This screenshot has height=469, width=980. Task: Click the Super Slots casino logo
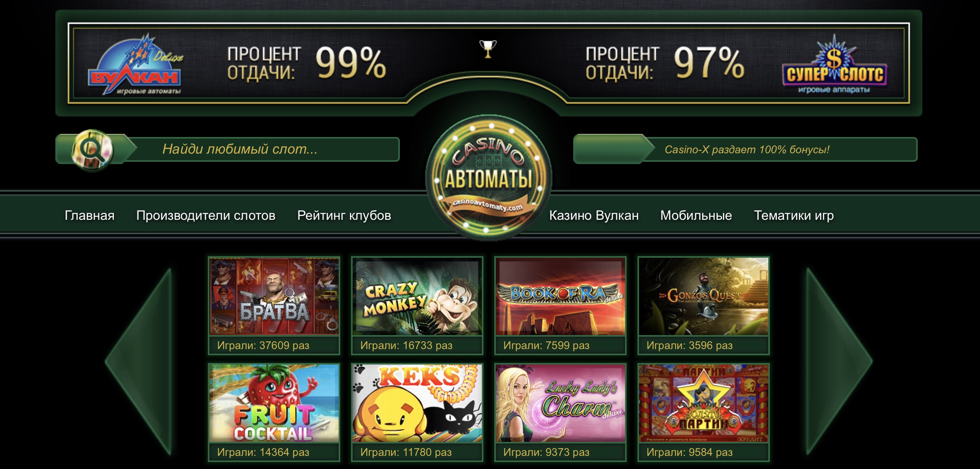[834, 65]
